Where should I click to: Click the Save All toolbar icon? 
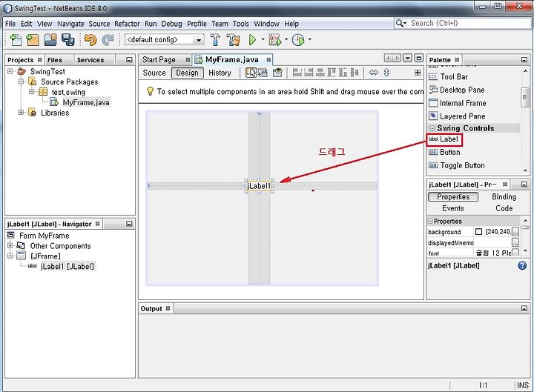pos(67,40)
